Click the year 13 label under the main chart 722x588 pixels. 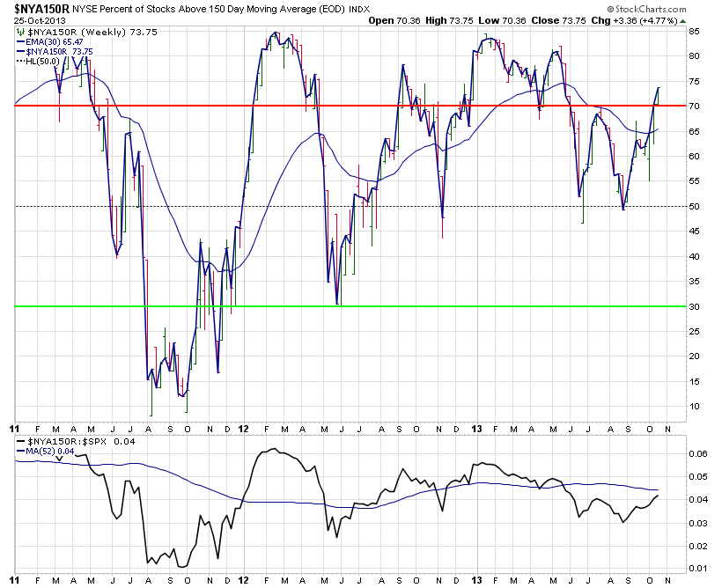coord(477,430)
